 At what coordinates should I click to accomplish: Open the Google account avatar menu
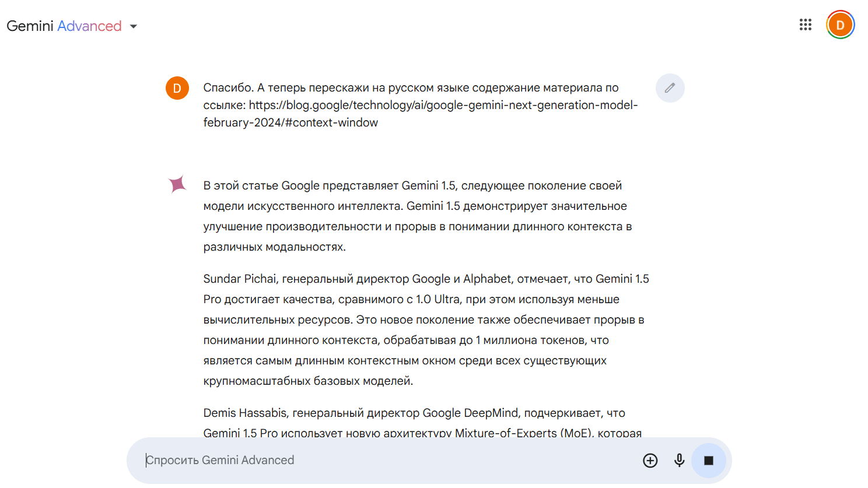click(840, 25)
